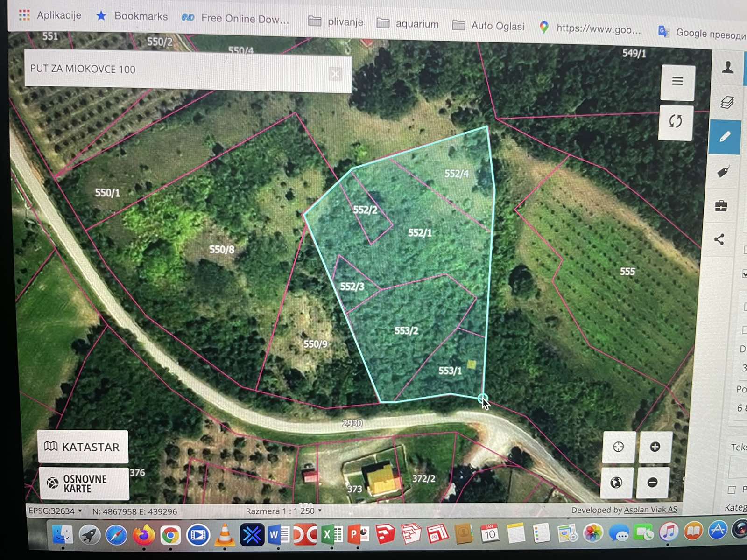Screen dimensions: 747x560
Task: Expand the EPSG:32634 coordinate system dropdown
Action: [55, 511]
